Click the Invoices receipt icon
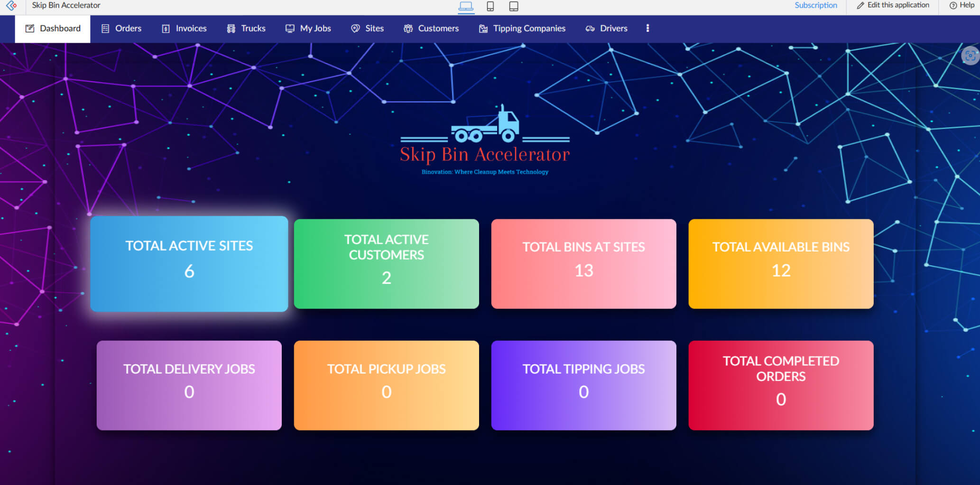Screen dimensions: 980x485 (x=166, y=28)
